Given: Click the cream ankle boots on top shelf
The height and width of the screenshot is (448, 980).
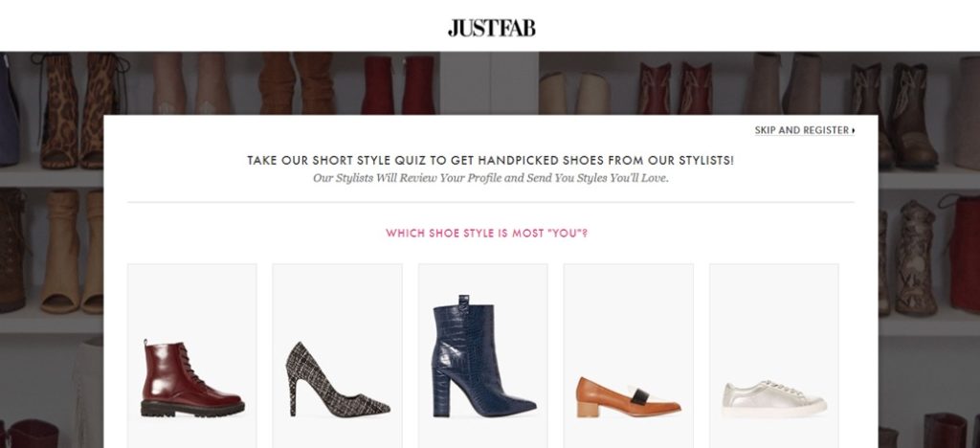Looking at the screenshot, I should 574,93.
